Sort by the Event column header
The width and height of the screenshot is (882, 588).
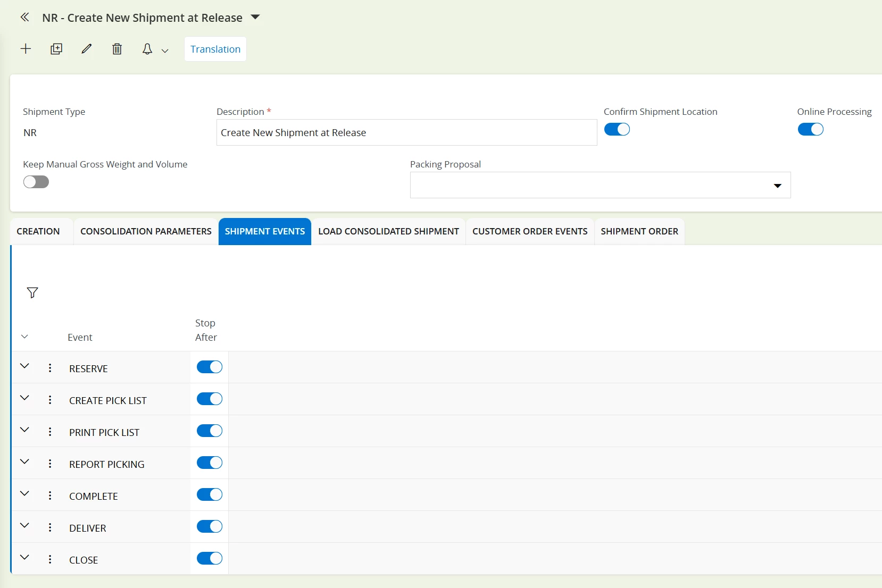point(80,337)
